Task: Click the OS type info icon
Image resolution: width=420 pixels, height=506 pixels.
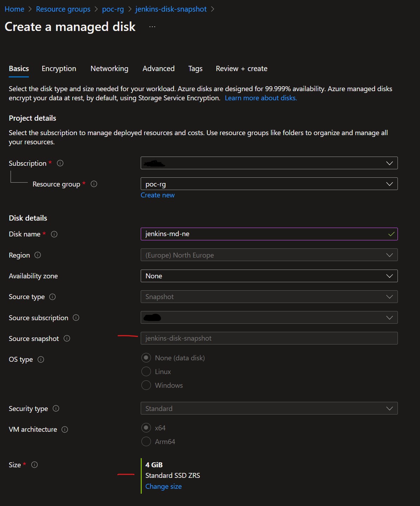Action: click(41, 360)
